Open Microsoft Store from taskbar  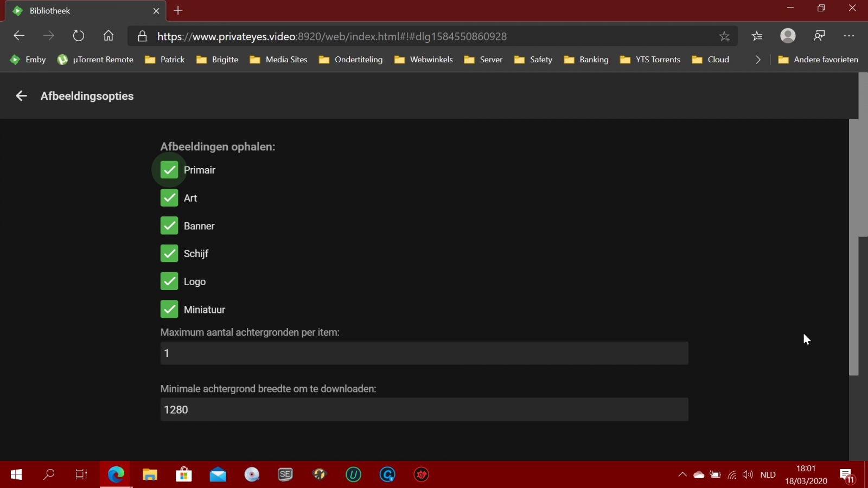pos(184,475)
